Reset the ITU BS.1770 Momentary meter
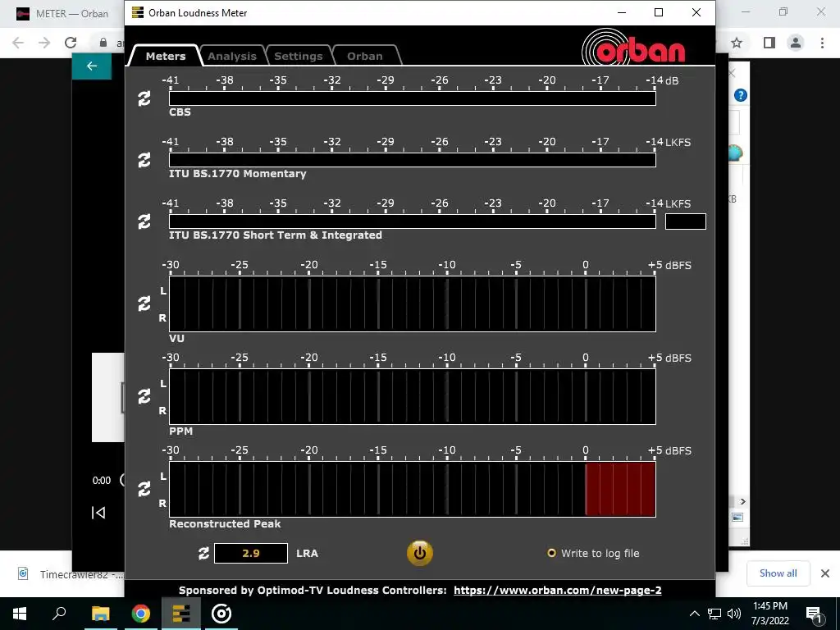This screenshot has height=630, width=840. tap(144, 160)
